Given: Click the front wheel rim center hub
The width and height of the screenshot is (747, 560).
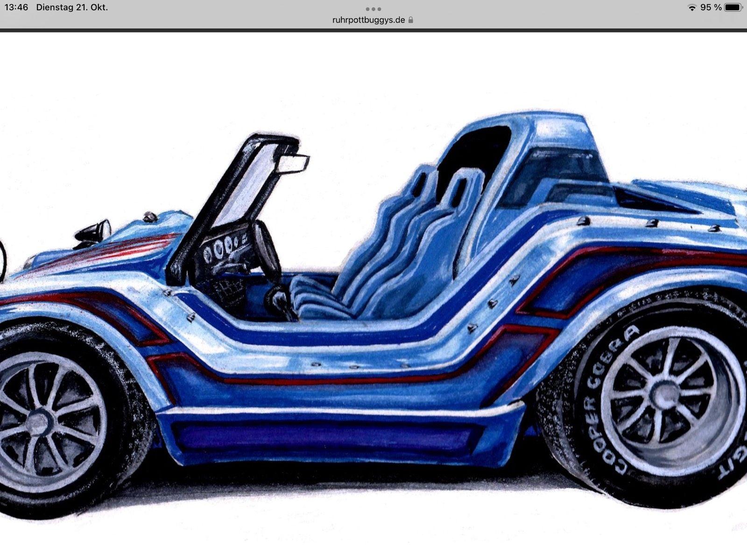Looking at the screenshot, I should click(38, 422).
